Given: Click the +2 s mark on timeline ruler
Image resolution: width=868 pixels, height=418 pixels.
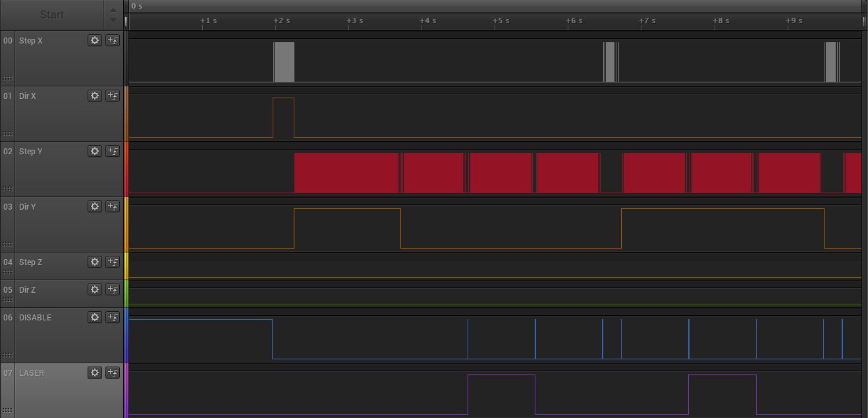Looking at the screenshot, I should click(x=282, y=20).
